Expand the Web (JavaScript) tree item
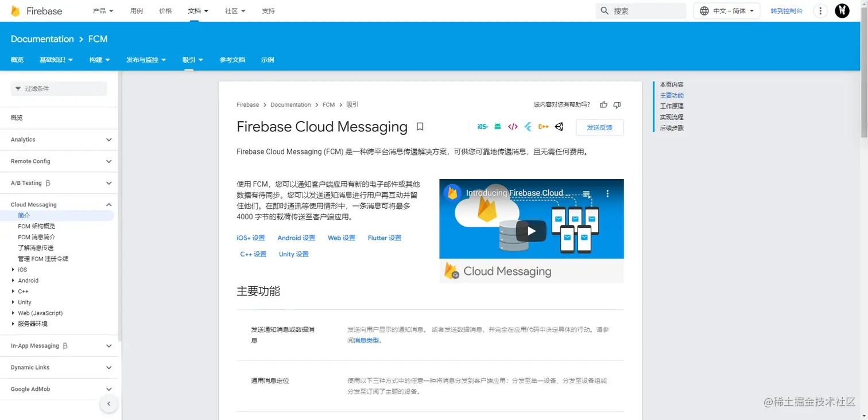Image resolution: width=868 pixels, height=420 pixels. pyautogui.click(x=13, y=313)
